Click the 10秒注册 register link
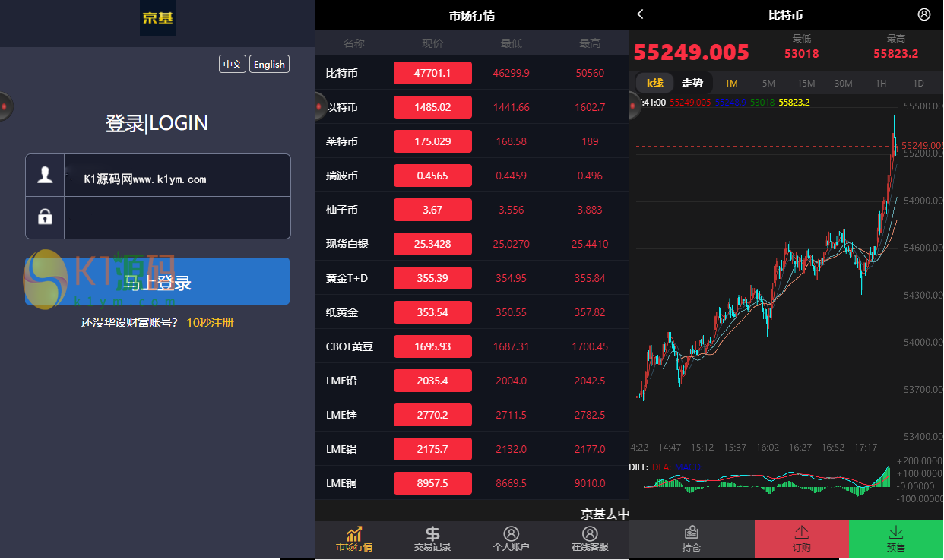This screenshot has height=560, width=944. pos(210,323)
